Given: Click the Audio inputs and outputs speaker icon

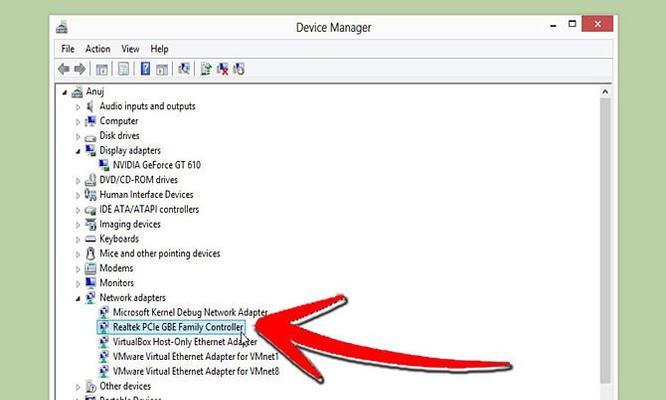Looking at the screenshot, I should [x=90, y=106].
